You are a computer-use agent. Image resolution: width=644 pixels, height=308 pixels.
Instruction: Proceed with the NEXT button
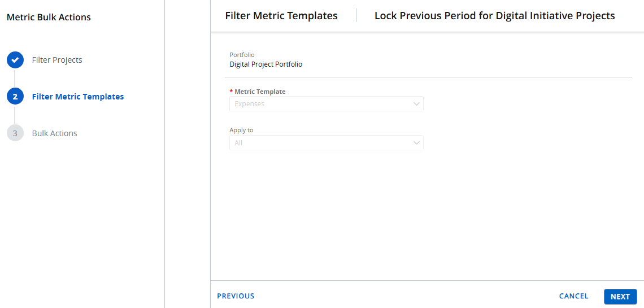pyautogui.click(x=620, y=297)
